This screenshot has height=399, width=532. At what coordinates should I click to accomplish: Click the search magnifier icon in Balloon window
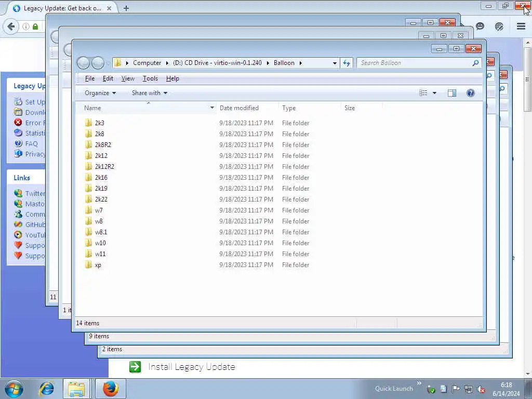pos(476,63)
